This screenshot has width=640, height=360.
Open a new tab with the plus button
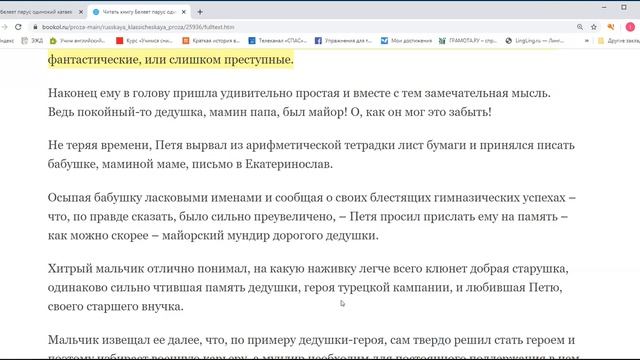(x=200, y=12)
